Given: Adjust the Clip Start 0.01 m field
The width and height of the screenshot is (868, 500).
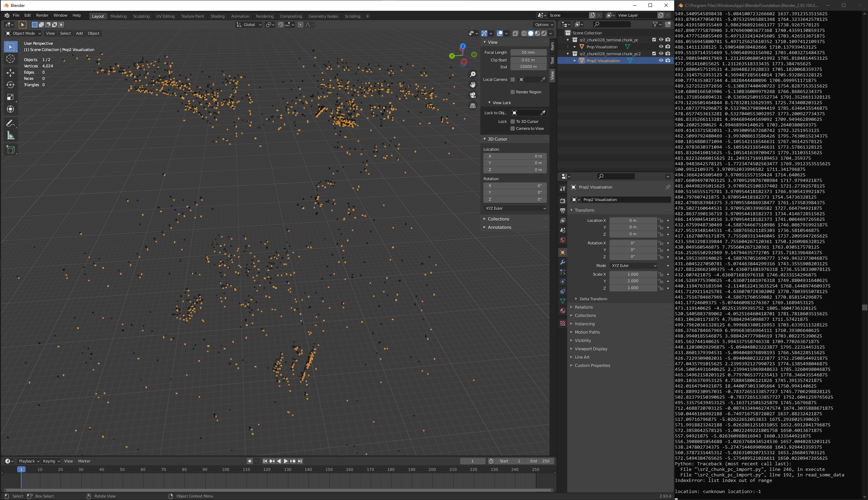Looking at the screenshot, I should pos(528,60).
